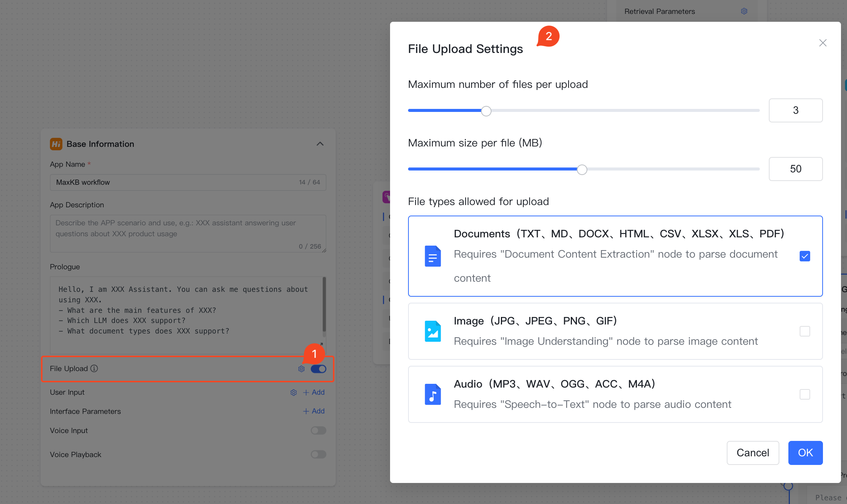Image resolution: width=847 pixels, height=504 pixels.
Task: Enable the Audio file type checkbox
Action: (805, 394)
